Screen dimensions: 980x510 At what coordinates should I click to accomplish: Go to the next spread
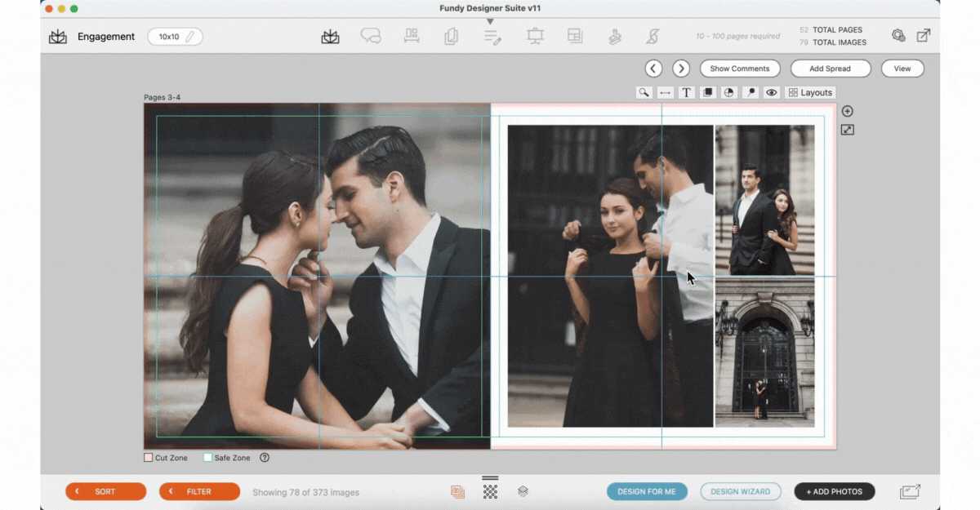[681, 69]
